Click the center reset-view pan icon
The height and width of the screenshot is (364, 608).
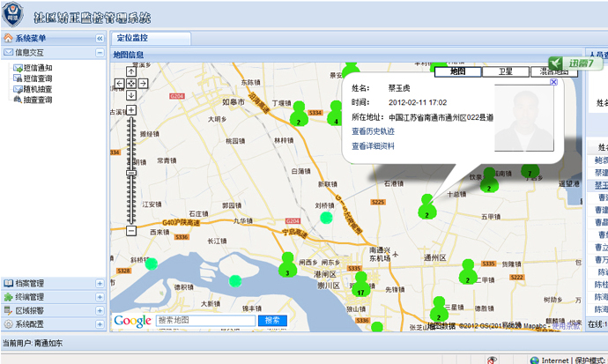point(131,83)
